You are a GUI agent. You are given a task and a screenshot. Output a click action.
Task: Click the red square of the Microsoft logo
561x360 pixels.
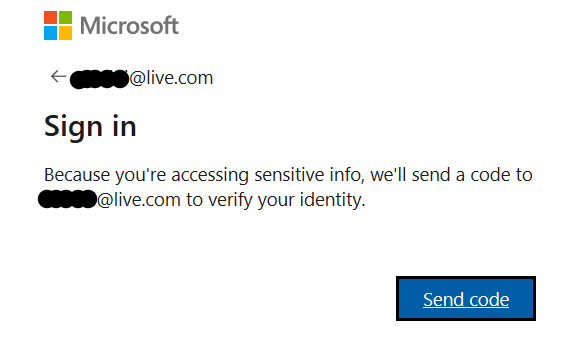pyautogui.click(x=50, y=18)
